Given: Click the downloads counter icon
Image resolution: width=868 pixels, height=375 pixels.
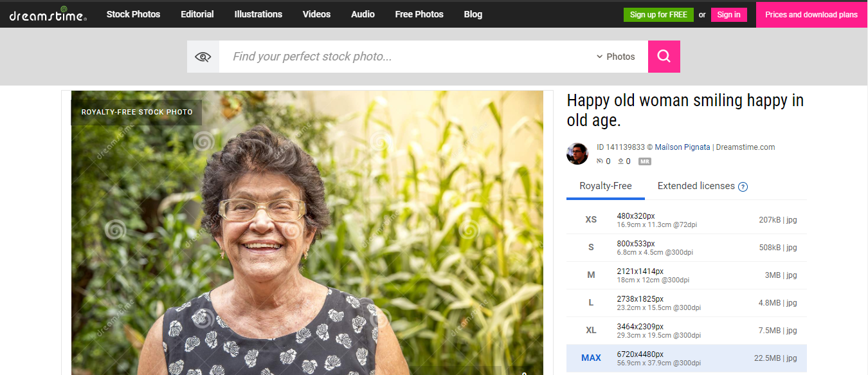Looking at the screenshot, I should point(621,161).
